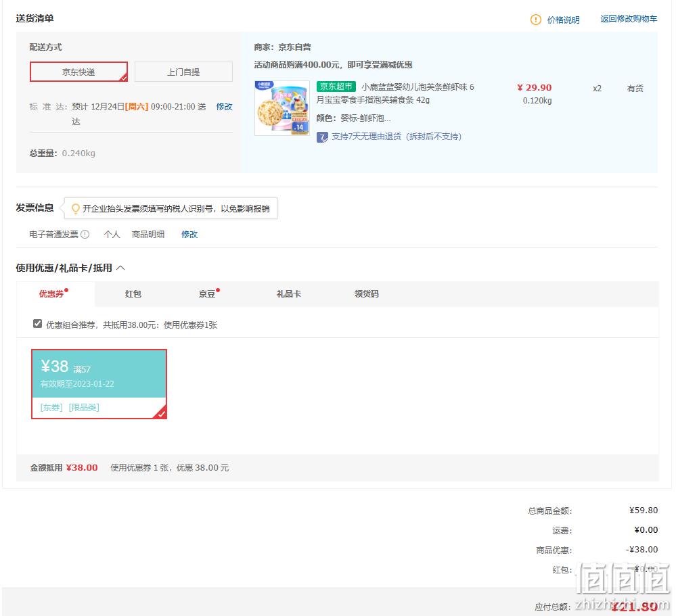676x616 pixels.
Task: Click the 总商品金额 ¥59.80 value
Action: 644,511
